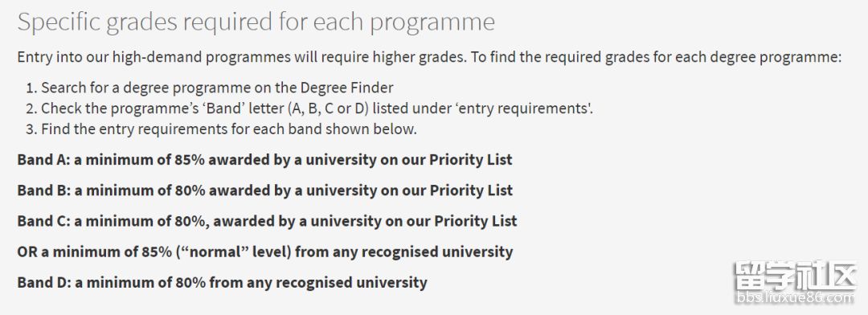868x315 pixels.
Task: Click 'high-demand programmes' in intro sentence
Action: pyautogui.click(x=202, y=58)
